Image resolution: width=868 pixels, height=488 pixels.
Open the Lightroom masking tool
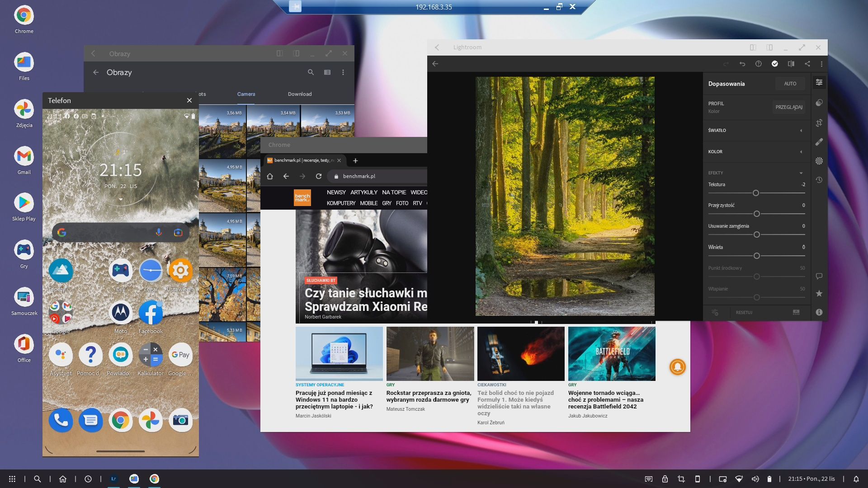pos(819,161)
